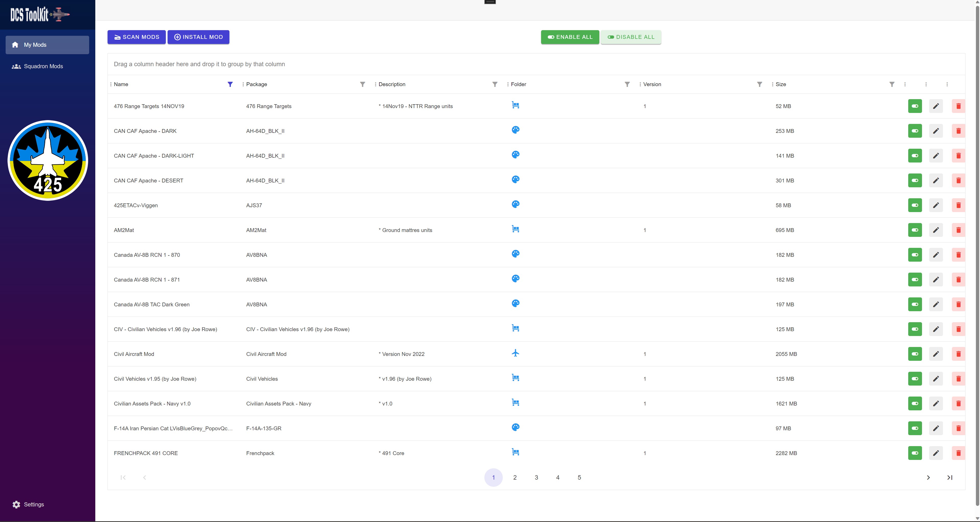Click the SCAN MODS button

[x=137, y=37]
